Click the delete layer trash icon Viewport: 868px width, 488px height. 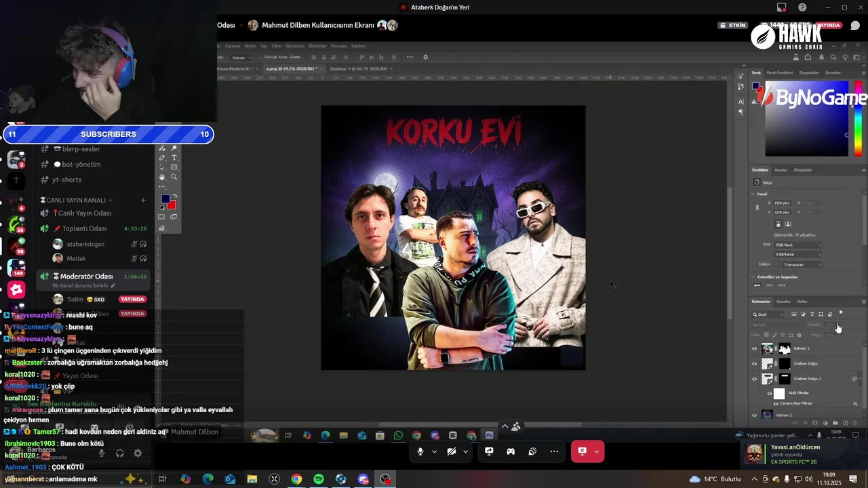click(x=855, y=423)
